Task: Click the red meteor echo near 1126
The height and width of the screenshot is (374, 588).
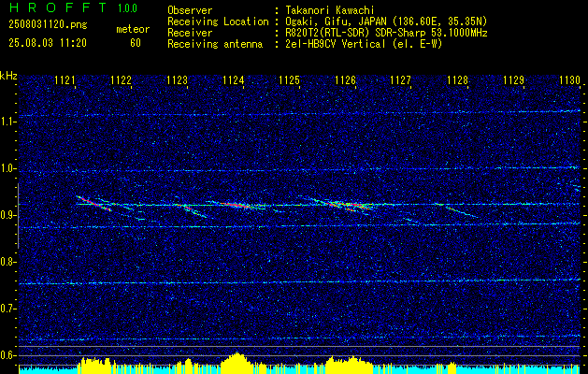Action: (347, 205)
